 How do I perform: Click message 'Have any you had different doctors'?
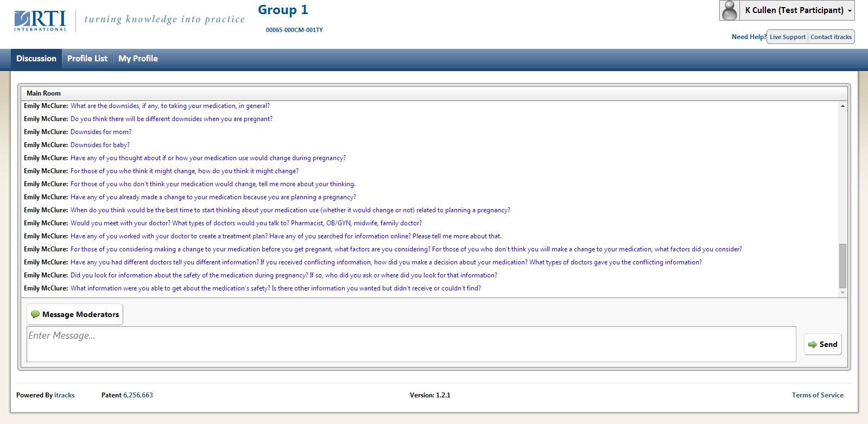[x=386, y=262]
